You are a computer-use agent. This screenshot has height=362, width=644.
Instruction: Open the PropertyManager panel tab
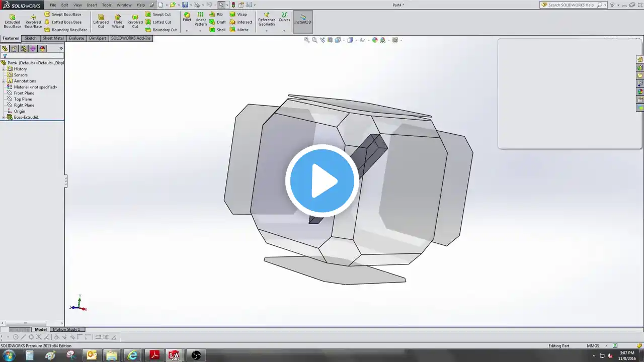coord(14,49)
